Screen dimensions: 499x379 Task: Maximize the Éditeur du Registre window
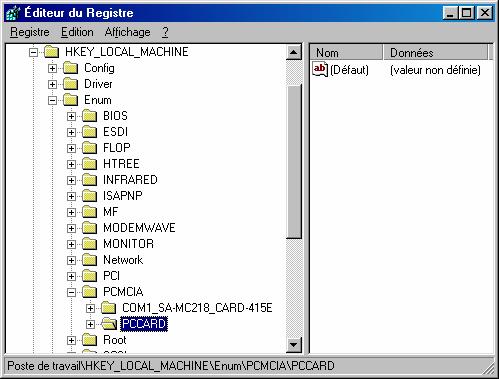pyautogui.click(x=466, y=13)
